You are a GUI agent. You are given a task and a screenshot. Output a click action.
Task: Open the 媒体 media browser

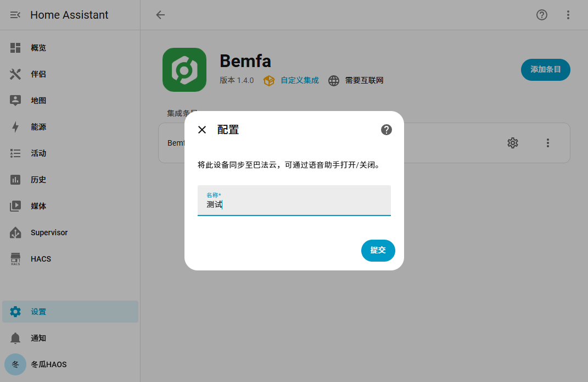(70, 206)
